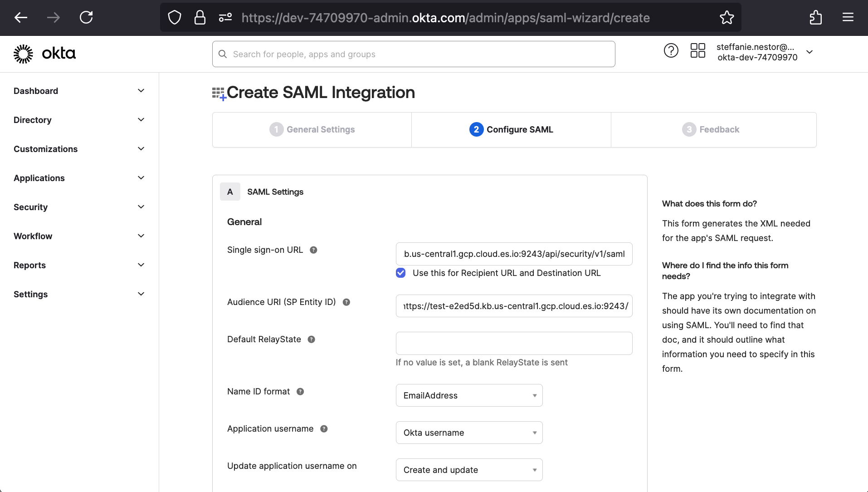This screenshot has height=492, width=868.
Task: Open Update application username on dropdown
Action: point(469,470)
